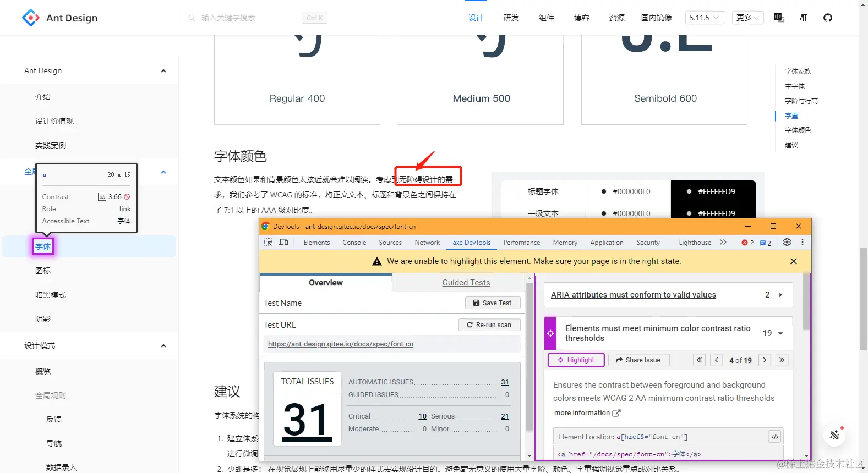Open the 设计 navigation tab
Image resolution: width=868 pixels, height=473 pixels.
pyautogui.click(x=476, y=18)
